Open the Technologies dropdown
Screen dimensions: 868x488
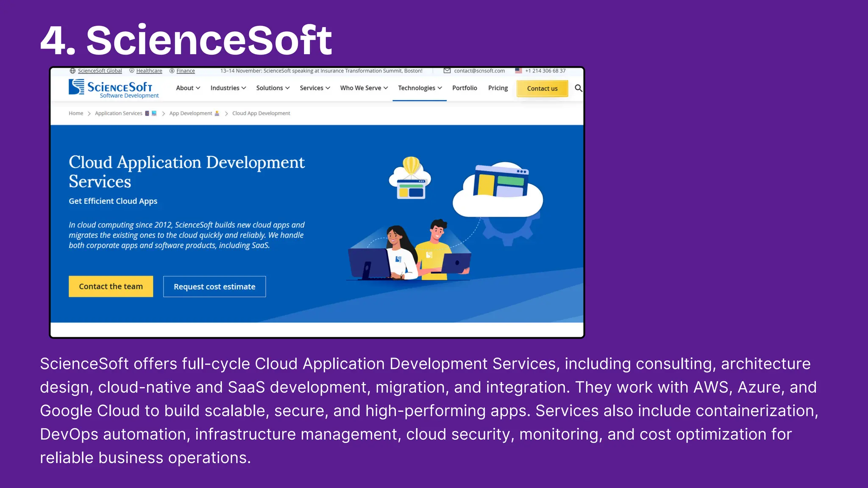(x=420, y=88)
